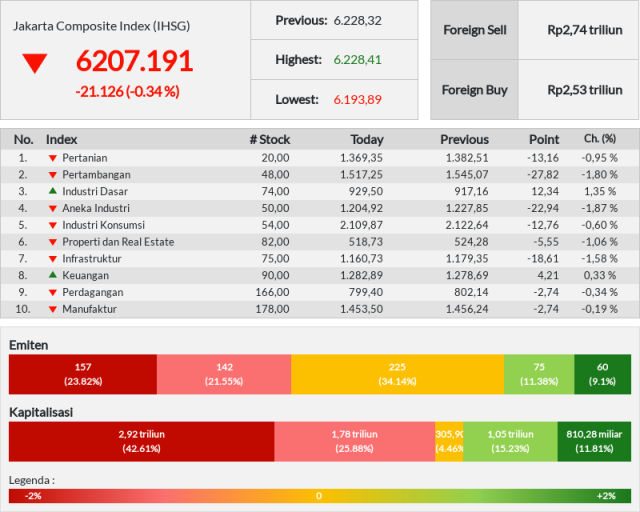640x512 pixels.
Task: Click the red arrow beside Infrastruktur
Action: click(x=53, y=259)
